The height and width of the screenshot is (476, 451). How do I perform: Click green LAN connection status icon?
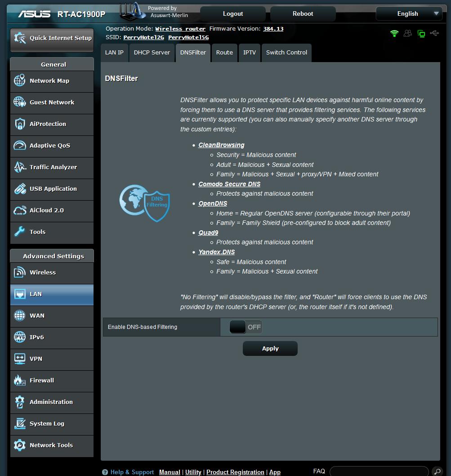(421, 33)
